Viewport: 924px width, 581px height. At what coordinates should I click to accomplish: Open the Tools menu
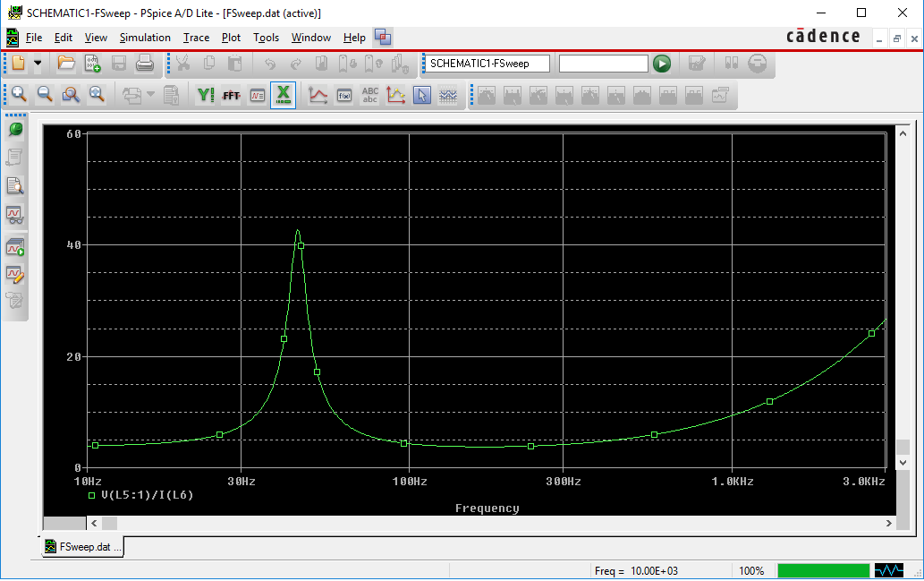pyautogui.click(x=266, y=38)
